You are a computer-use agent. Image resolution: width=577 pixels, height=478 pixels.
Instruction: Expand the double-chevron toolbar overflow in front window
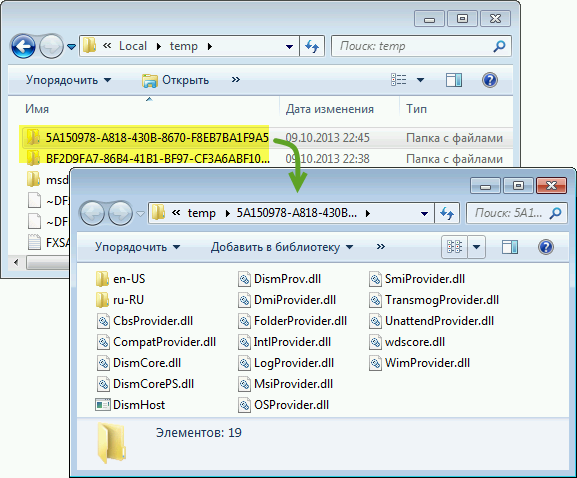[x=381, y=247]
